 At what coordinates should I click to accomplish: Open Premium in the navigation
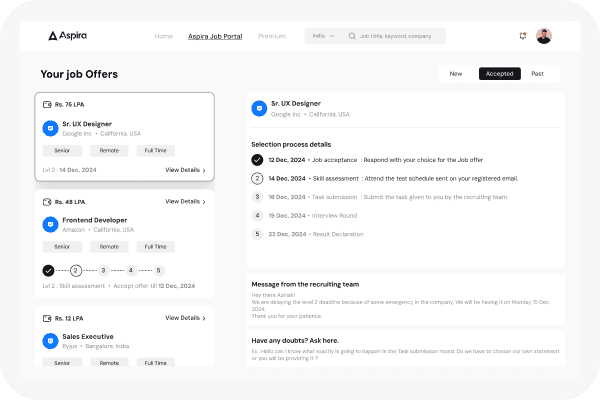[272, 36]
